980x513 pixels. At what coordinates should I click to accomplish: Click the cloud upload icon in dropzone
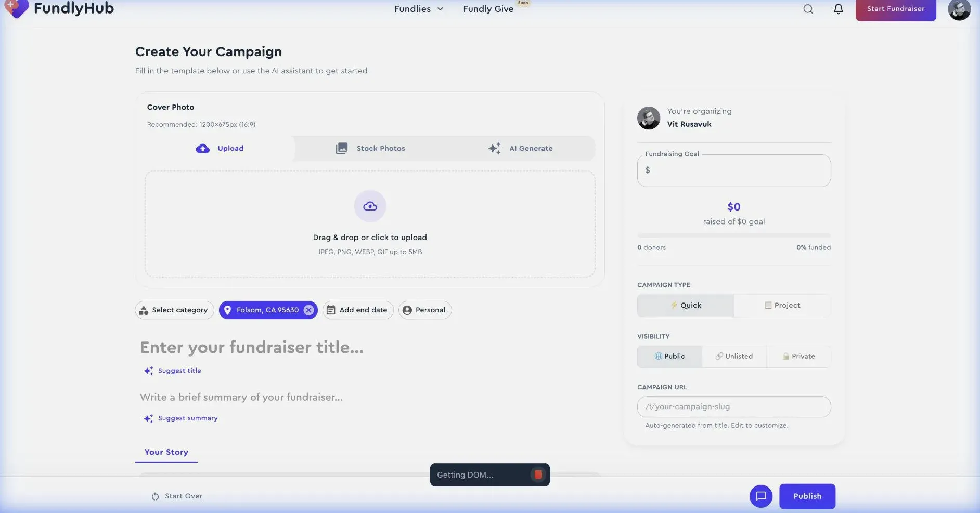[370, 206]
